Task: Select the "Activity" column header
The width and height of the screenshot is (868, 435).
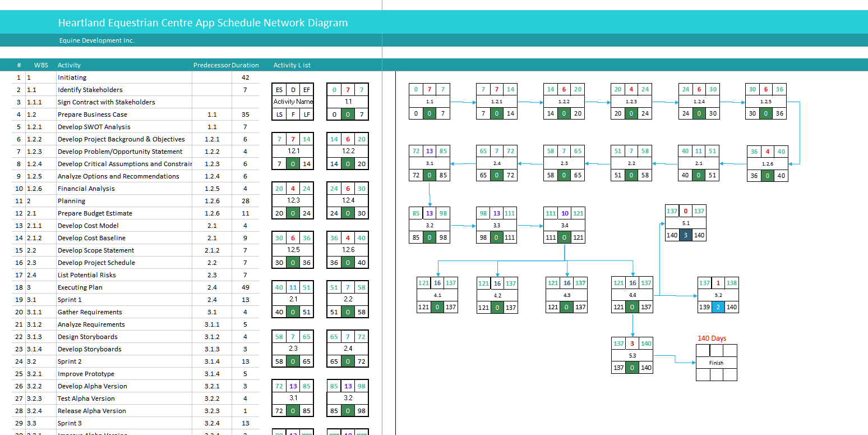Action: point(69,65)
